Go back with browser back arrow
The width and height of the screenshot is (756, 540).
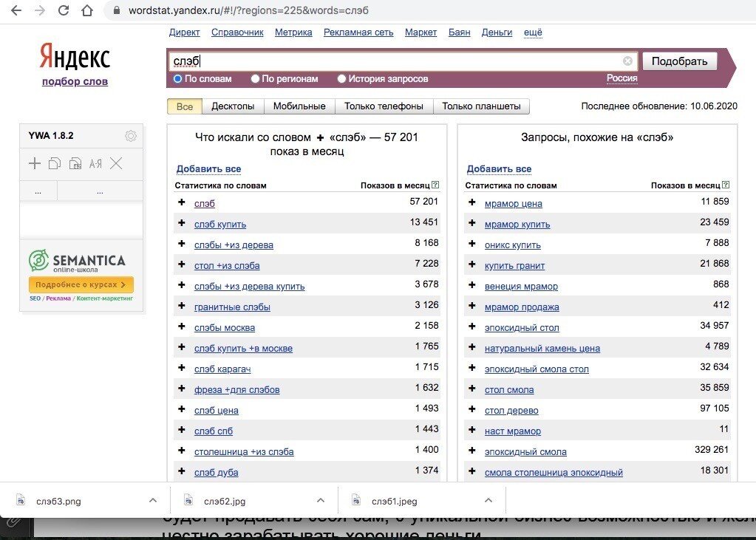[x=16, y=10]
